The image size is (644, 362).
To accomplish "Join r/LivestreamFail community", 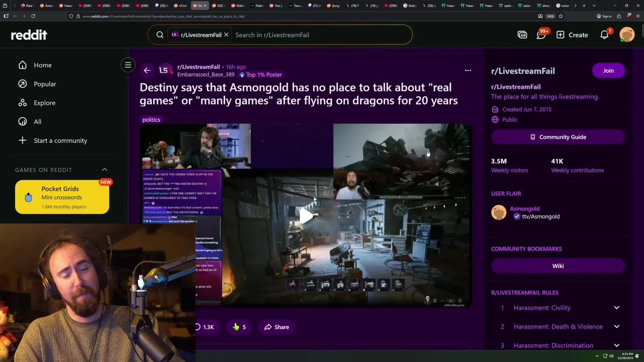I will pyautogui.click(x=608, y=70).
